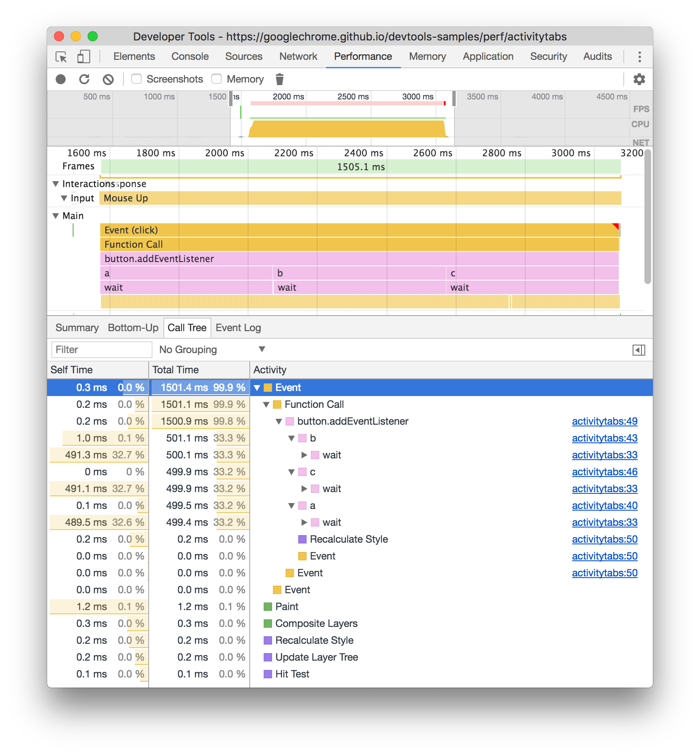This screenshot has width=700, height=755.
Task: Click inside the Filter input field
Action: point(101,349)
